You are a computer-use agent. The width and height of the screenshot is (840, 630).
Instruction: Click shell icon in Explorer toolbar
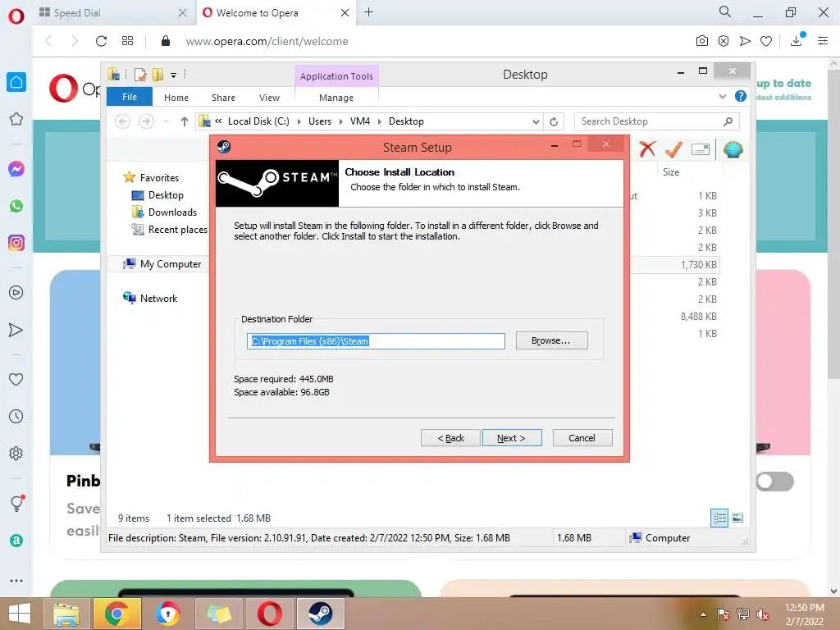point(733,149)
